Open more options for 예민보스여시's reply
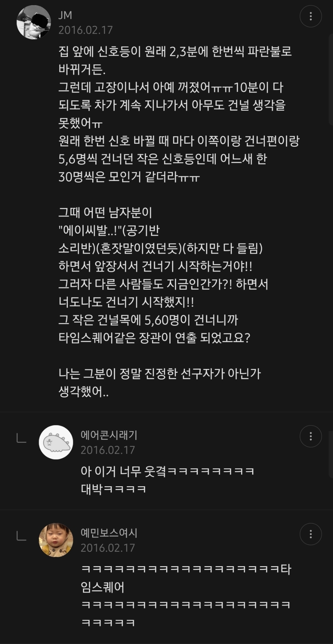The height and width of the screenshot is (644, 333). click(x=310, y=534)
